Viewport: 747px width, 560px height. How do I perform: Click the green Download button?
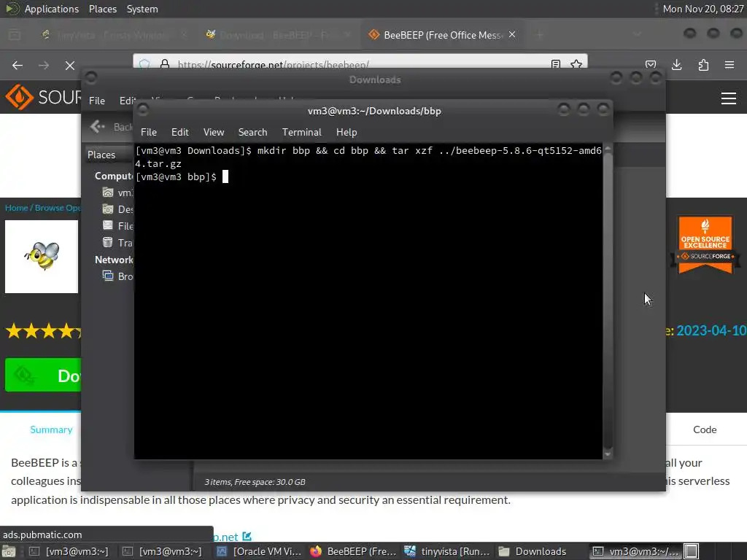point(43,376)
